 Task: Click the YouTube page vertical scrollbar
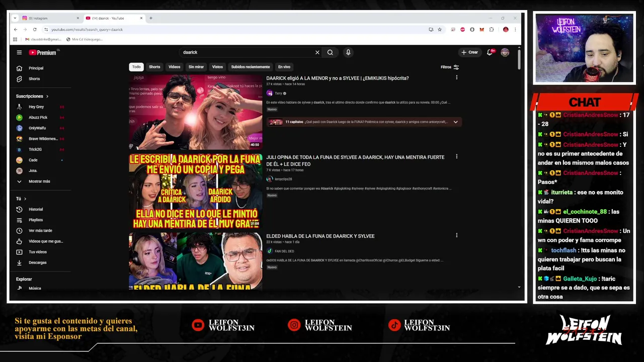[x=519, y=59]
